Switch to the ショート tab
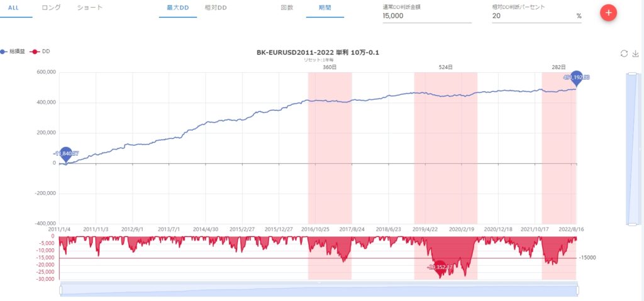Screen dimensions: 644x301 [90, 8]
